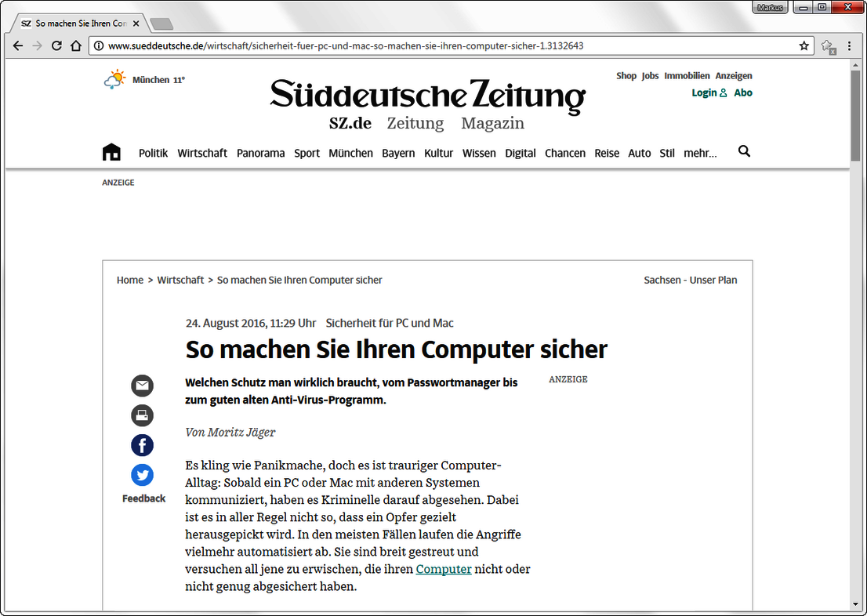Follow the "Computer" hyperlink in the article
Image resolution: width=867 pixels, height=616 pixels.
click(x=444, y=569)
